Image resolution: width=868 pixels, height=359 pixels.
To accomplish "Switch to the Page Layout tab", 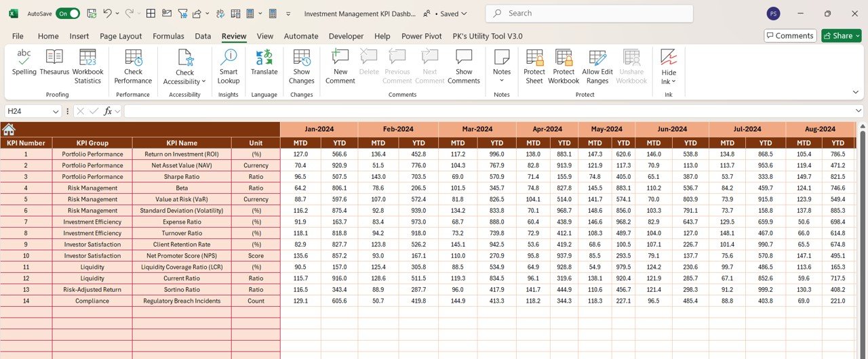I will click(121, 36).
